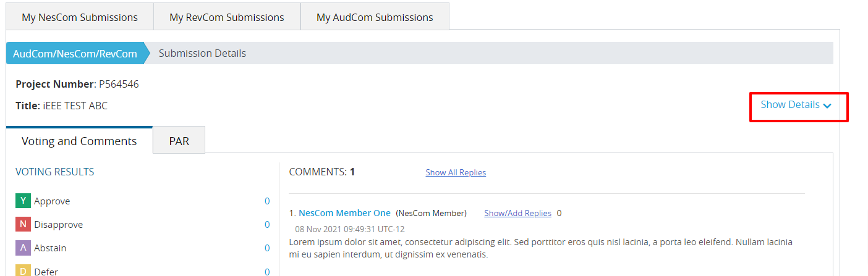
Task: Click the yellow D Defer vote icon
Action: [23, 270]
